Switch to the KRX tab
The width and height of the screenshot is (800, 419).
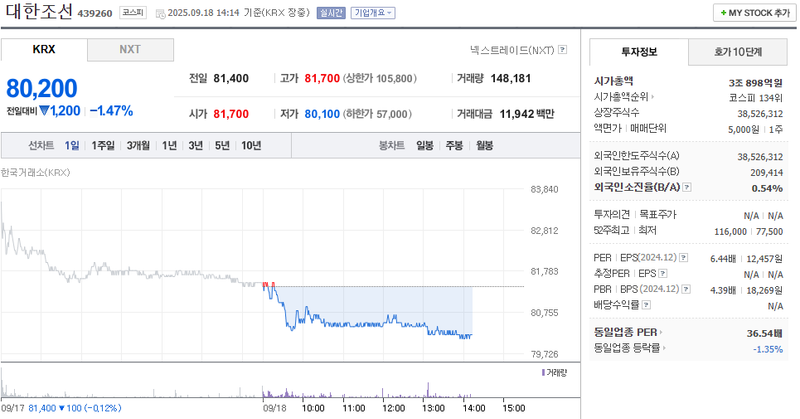tap(44, 50)
